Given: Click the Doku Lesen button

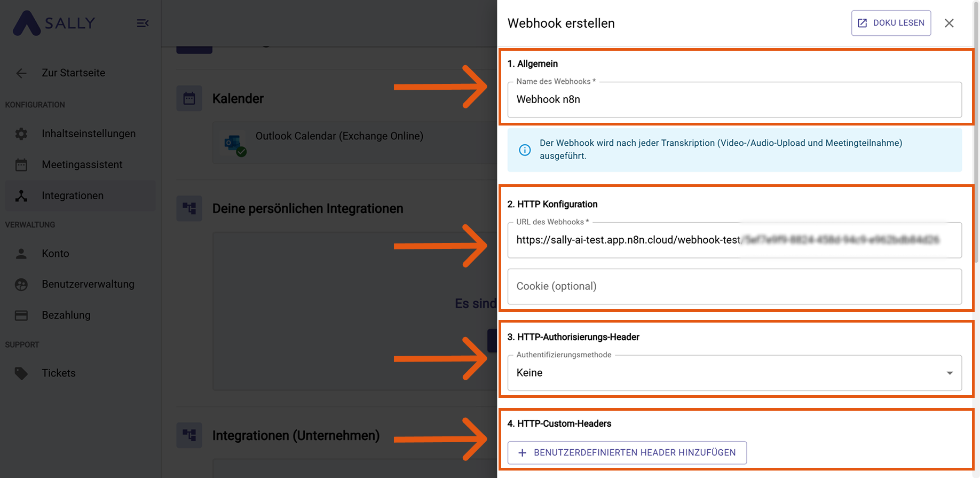Looking at the screenshot, I should pos(891,23).
